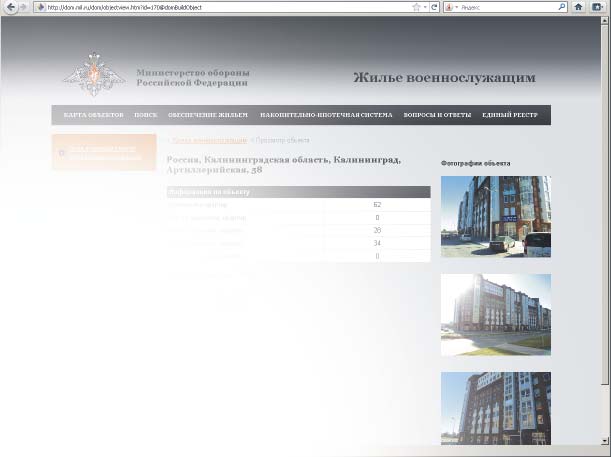Image resolution: width=611 pixels, height=457 pixels.
Task: Click 'Жилье военнослужащим' breadcrumb link
Action: [210, 140]
